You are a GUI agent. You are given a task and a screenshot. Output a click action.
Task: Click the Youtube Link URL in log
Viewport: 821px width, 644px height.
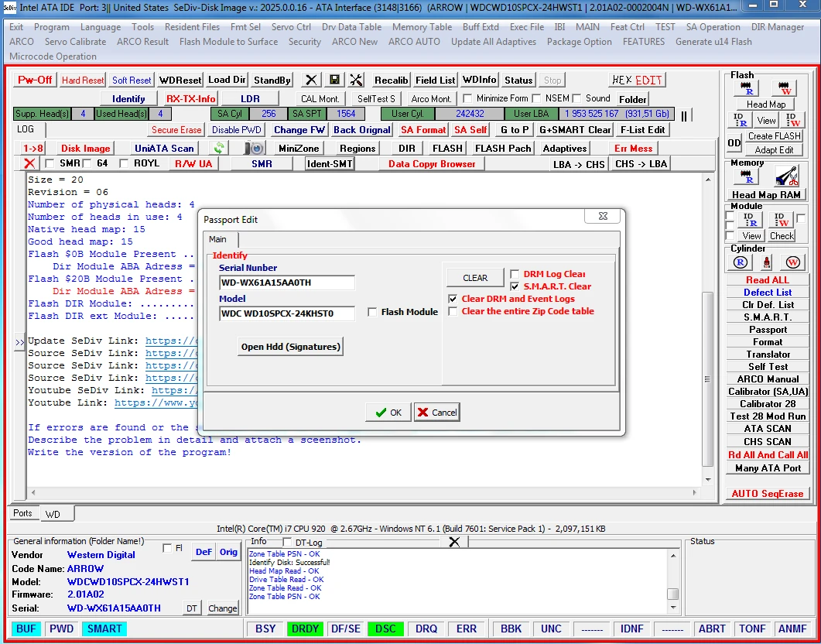click(x=156, y=402)
